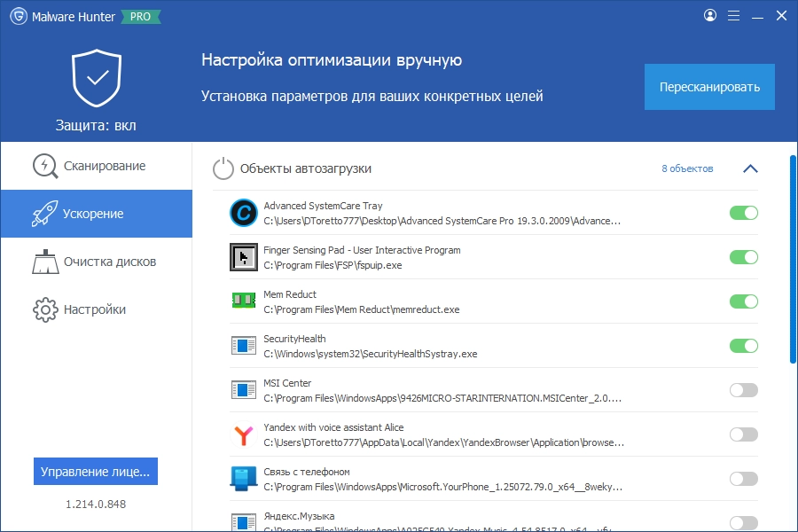Click the startup objects power icon

click(x=223, y=169)
